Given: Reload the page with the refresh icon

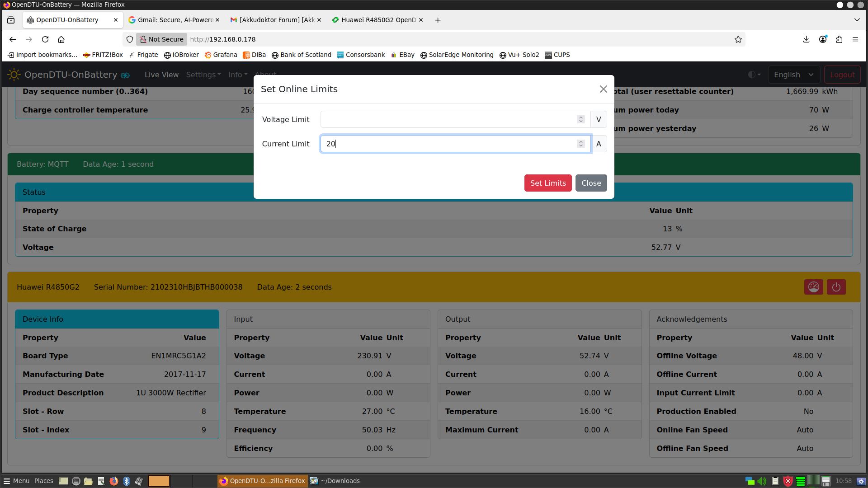Looking at the screenshot, I should point(45,39).
